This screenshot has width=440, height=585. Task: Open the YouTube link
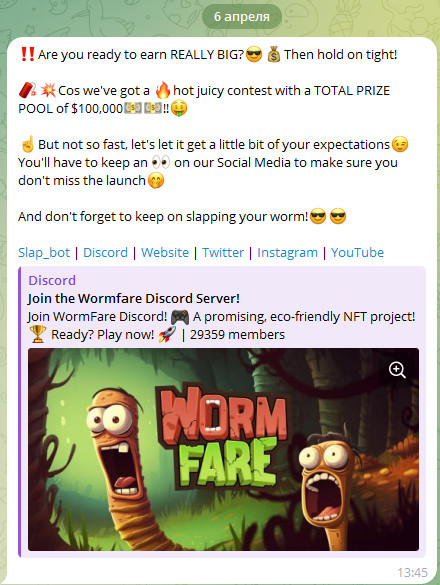357,253
